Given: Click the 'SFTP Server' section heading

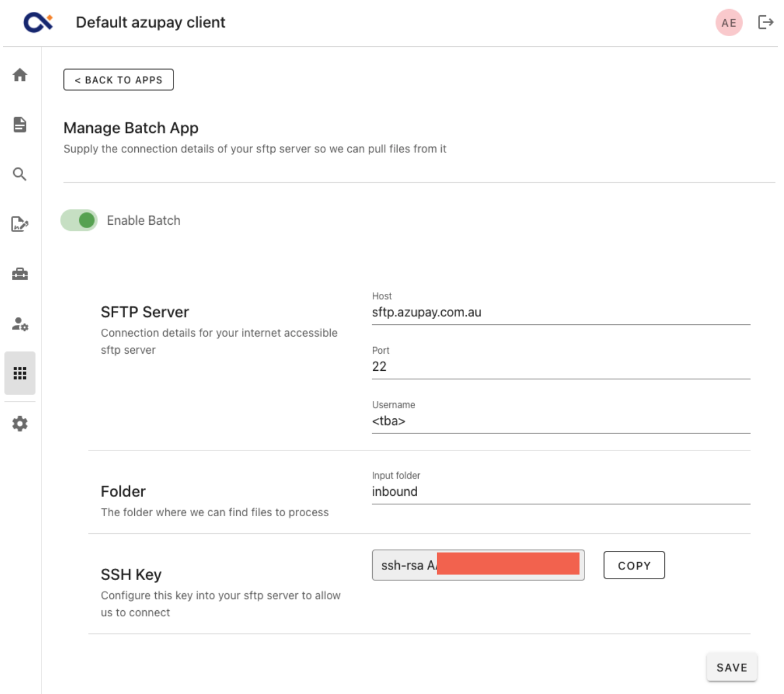Looking at the screenshot, I should 145,312.
